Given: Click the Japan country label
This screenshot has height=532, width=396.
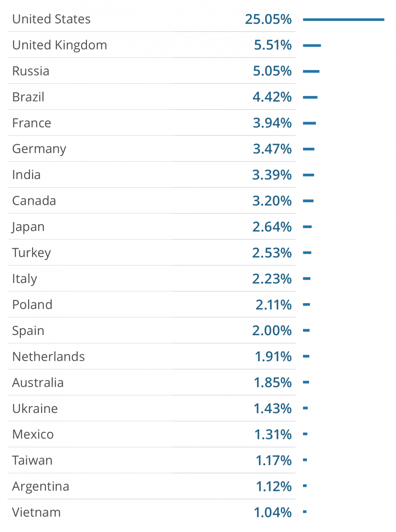Looking at the screenshot, I should tap(28, 227).
